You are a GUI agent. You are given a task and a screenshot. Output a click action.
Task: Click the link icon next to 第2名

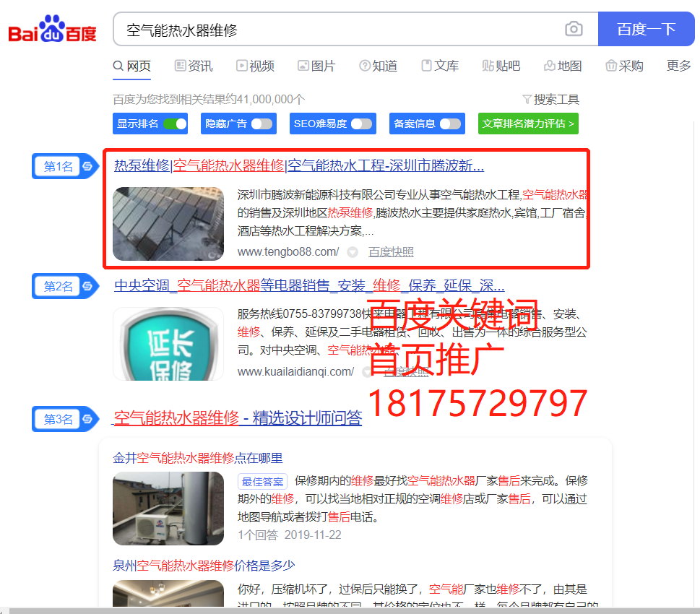pyautogui.click(x=87, y=286)
